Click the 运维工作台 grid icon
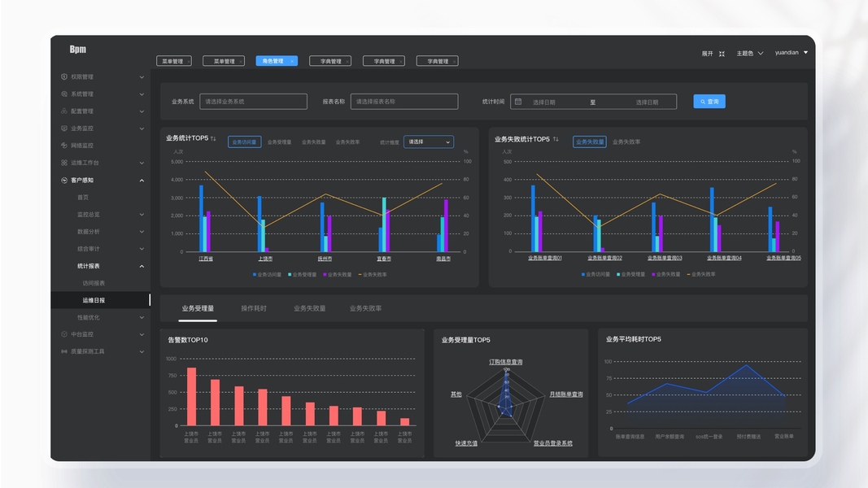Screen dimensions: 868x488 click(64, 163)
